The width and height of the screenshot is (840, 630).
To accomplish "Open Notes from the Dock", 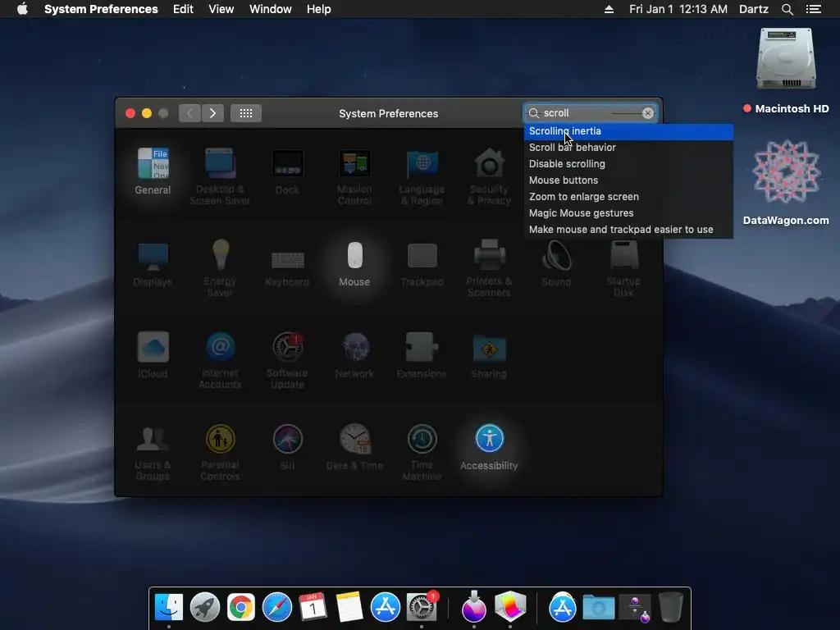I will click(349, 607).
